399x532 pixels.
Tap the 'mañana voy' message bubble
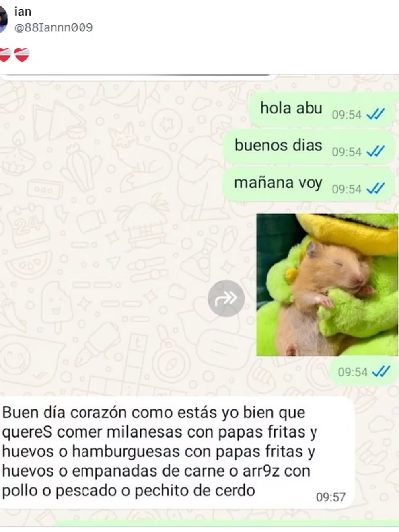point(309,184)
